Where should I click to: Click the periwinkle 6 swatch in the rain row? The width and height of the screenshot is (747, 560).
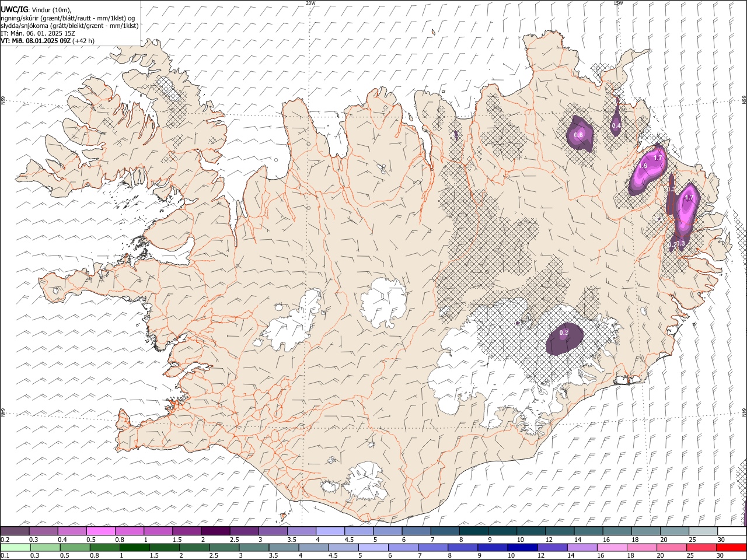coord(403,547)
